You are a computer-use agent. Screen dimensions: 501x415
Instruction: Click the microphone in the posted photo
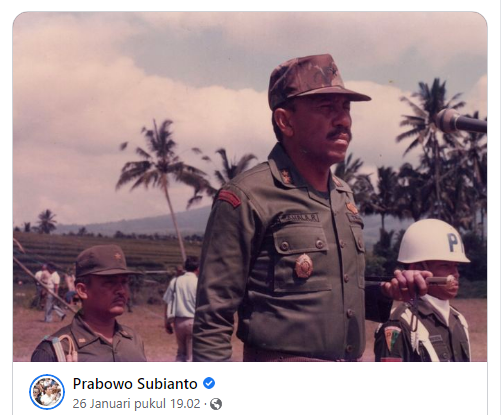point(461,121)
